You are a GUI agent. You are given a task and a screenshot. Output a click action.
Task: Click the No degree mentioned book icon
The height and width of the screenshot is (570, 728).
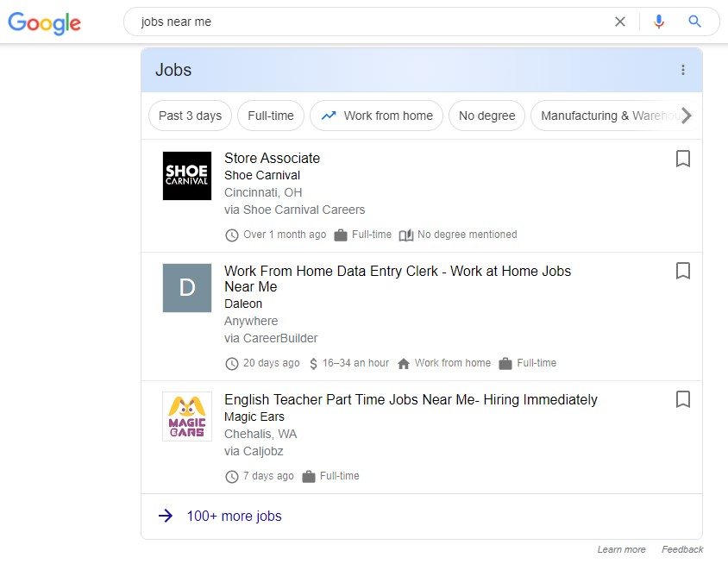click(x=406, y=235)
